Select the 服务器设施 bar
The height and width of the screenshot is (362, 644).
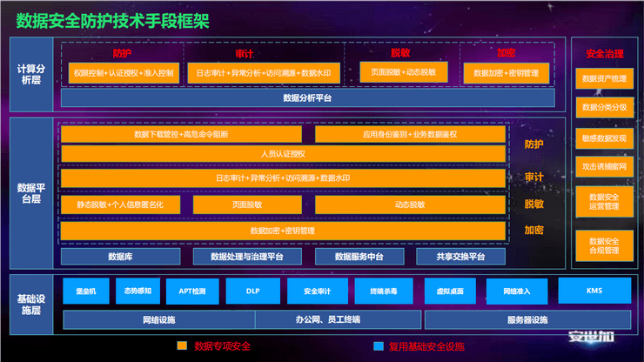coord(527,319)
